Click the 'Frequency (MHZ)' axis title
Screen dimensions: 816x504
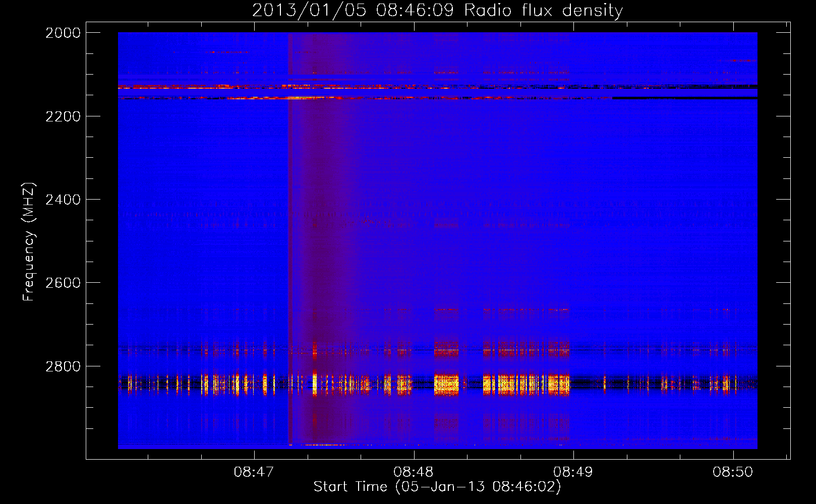29,242
